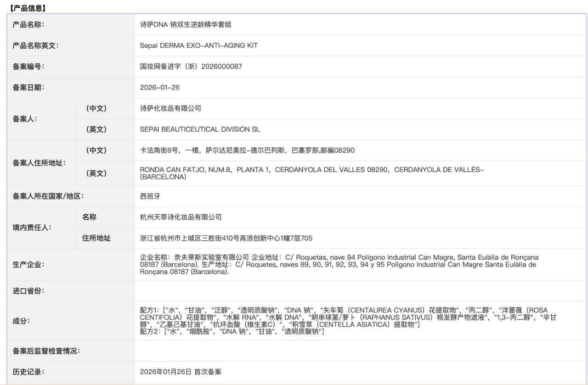Click the manufacturer info starting 企业名称：奈夫蒂斯实验室
The height and width of the screenshot is (385, 588).
pos(339,264)
